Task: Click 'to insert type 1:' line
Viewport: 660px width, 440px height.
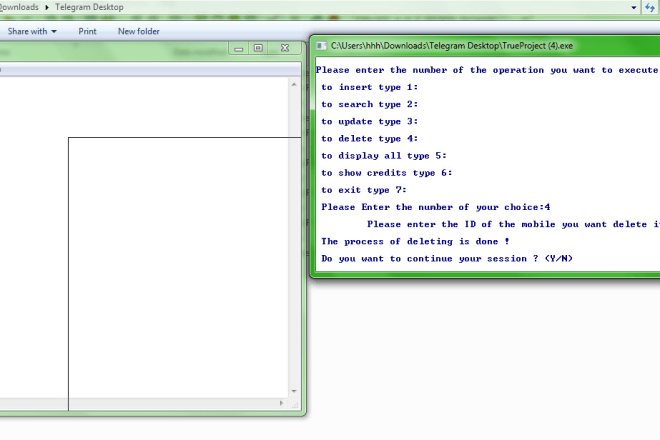Action: (370, 87)
